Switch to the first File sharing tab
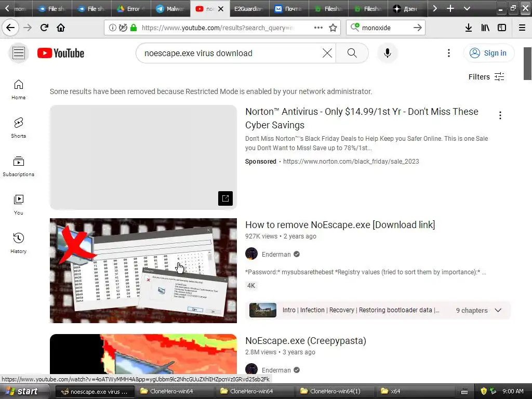 click(x=52, y=9)
